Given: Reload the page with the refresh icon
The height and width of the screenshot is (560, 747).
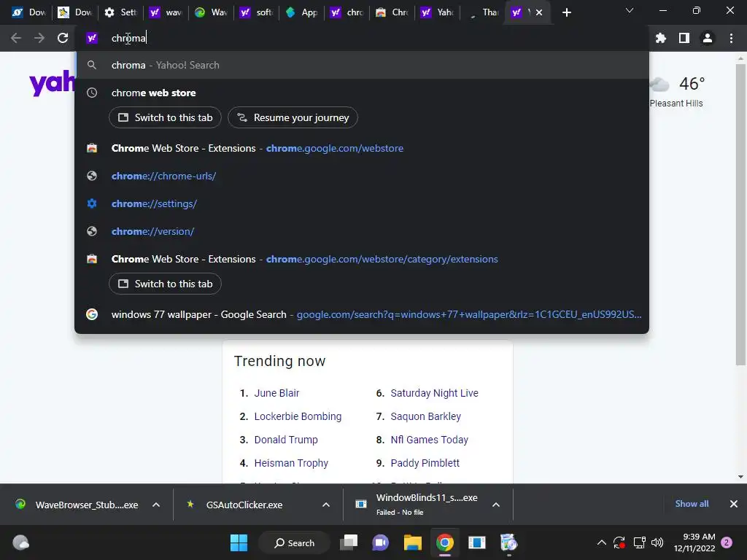Looking at the screenshot, I should click(x=63, y=38).
